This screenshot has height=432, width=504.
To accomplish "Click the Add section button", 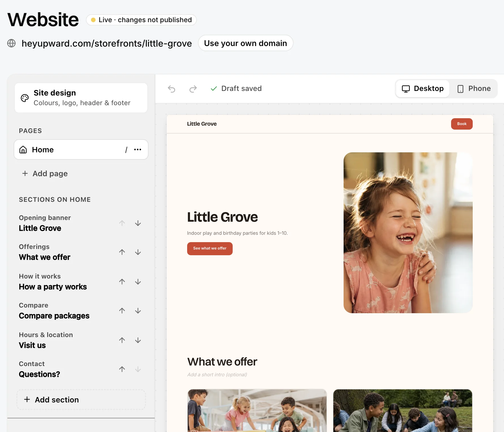I will coord(81,400).
